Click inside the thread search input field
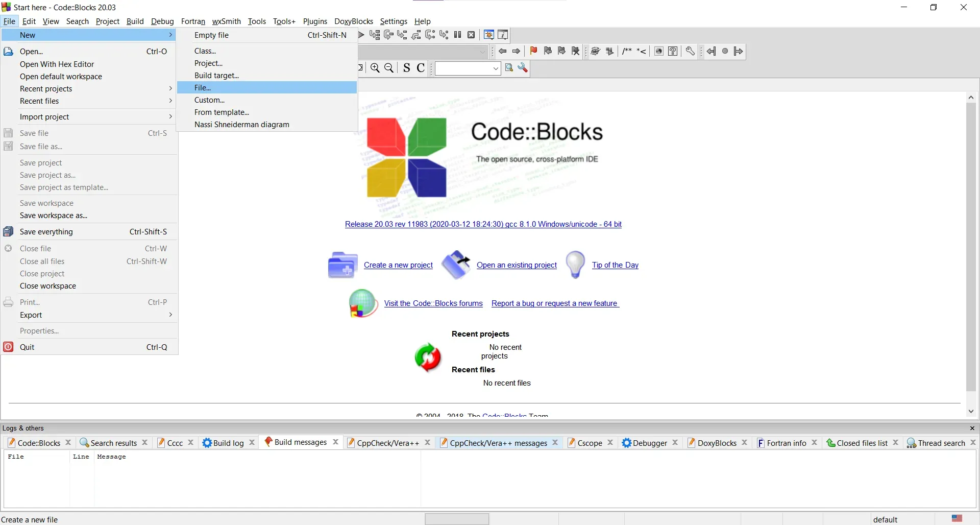980x525 pixels. click(462, 68)
